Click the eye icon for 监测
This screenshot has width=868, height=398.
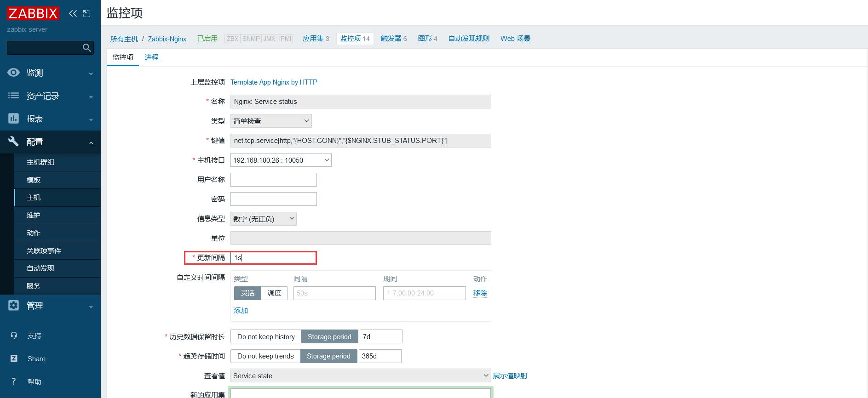click(13, 73)
